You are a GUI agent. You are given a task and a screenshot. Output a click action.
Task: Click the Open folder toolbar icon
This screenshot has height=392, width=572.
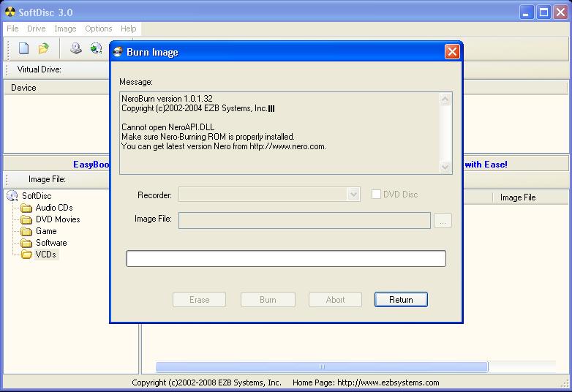pyautogui.click(x=44, y=48)
